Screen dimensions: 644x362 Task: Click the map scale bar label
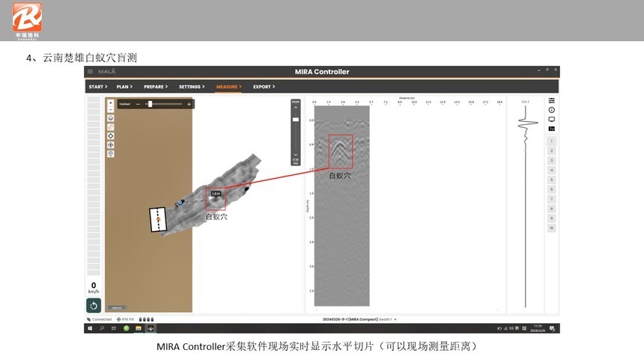tap(117, 308)
